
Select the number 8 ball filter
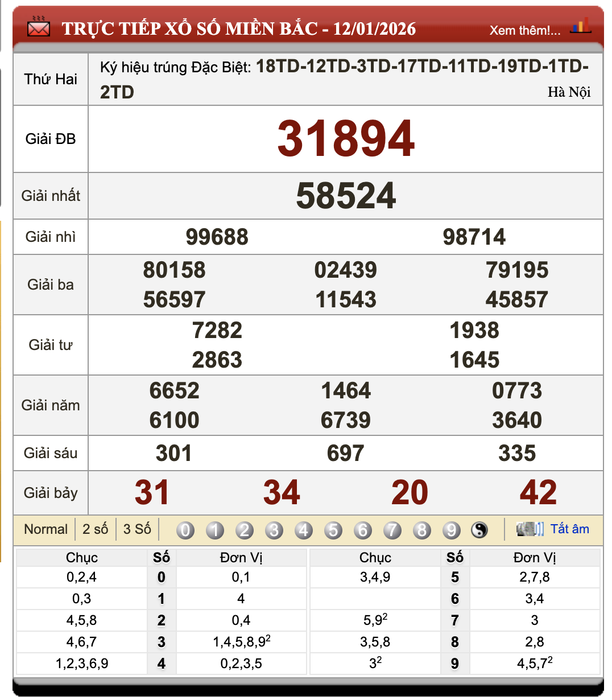point(422,530)
